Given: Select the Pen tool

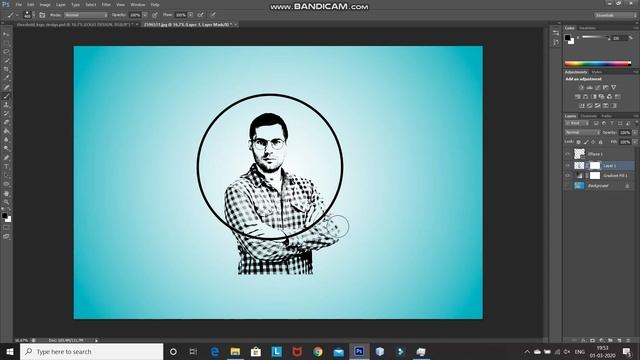Looking at the screenshot, I should (x=6, y=158).
